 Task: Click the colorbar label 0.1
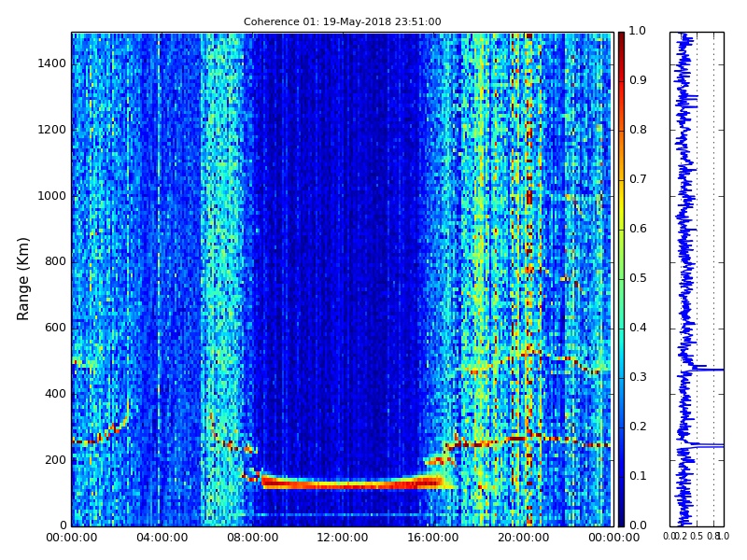pos(638,476)
